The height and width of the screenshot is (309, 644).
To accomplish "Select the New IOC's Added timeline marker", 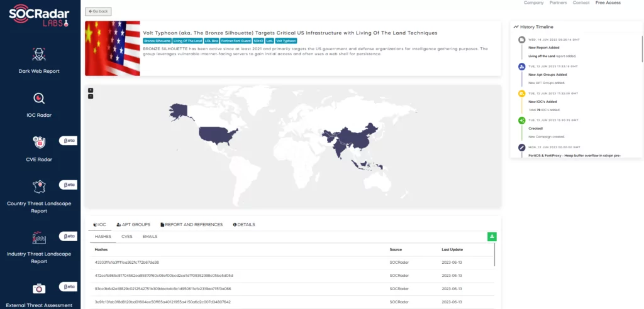I will pyautogui.click(x=521, y=94).
